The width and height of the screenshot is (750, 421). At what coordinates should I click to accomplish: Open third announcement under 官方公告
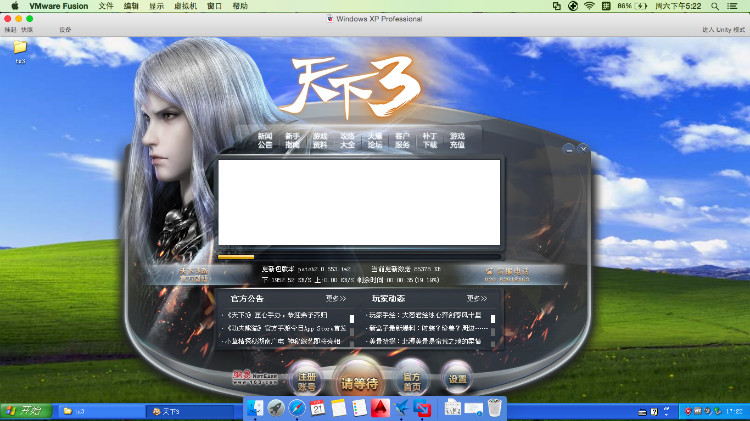click(x=283, y=341)
